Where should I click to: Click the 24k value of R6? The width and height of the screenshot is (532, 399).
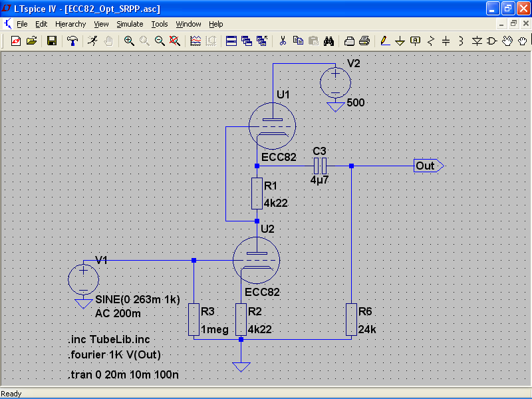tap(367, 329)
